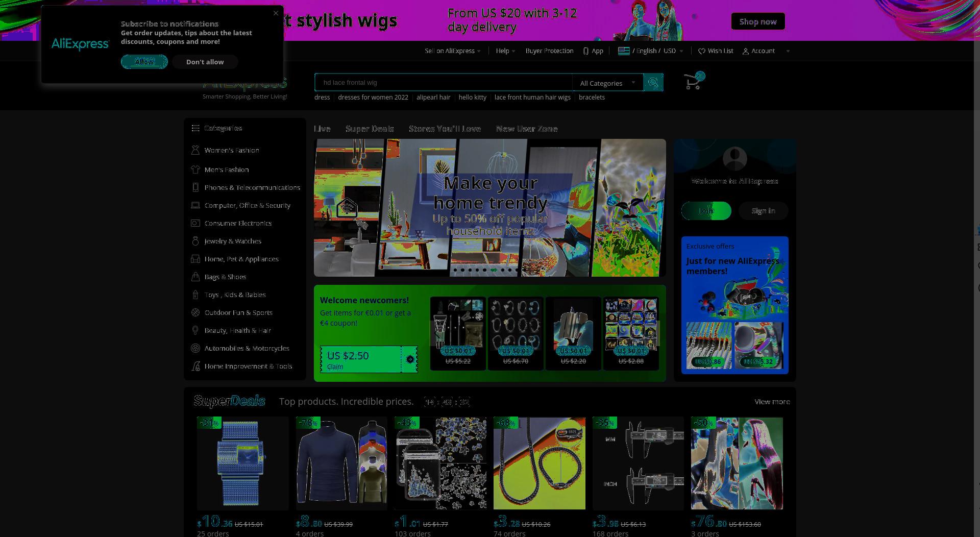Click the search magnifier button
This screenshot has width=980, height=537.
point(653,82)
